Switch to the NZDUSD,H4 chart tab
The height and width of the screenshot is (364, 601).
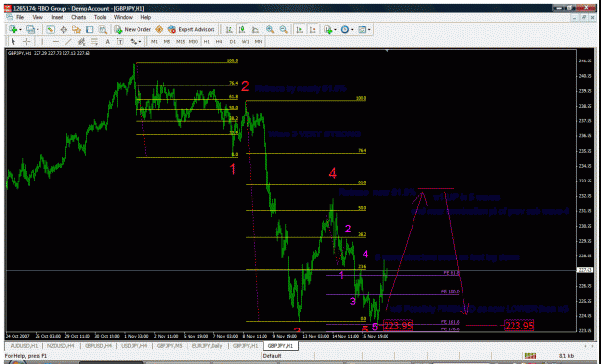(x=61, y=346)
